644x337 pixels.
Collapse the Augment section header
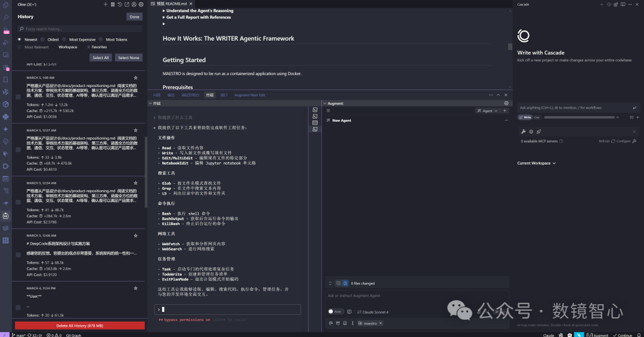click(325, 104)
